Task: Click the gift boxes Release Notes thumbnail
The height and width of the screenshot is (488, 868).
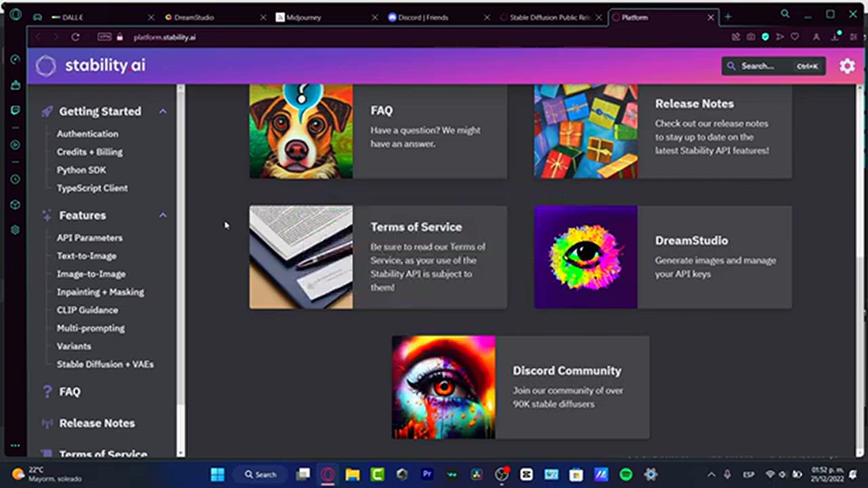Action: coord(586,131)
